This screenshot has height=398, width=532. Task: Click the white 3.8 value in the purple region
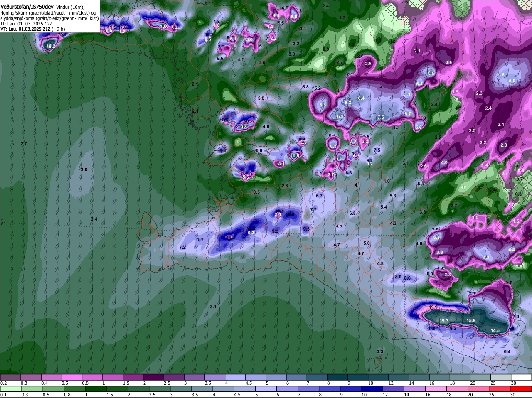coord(440,252)
